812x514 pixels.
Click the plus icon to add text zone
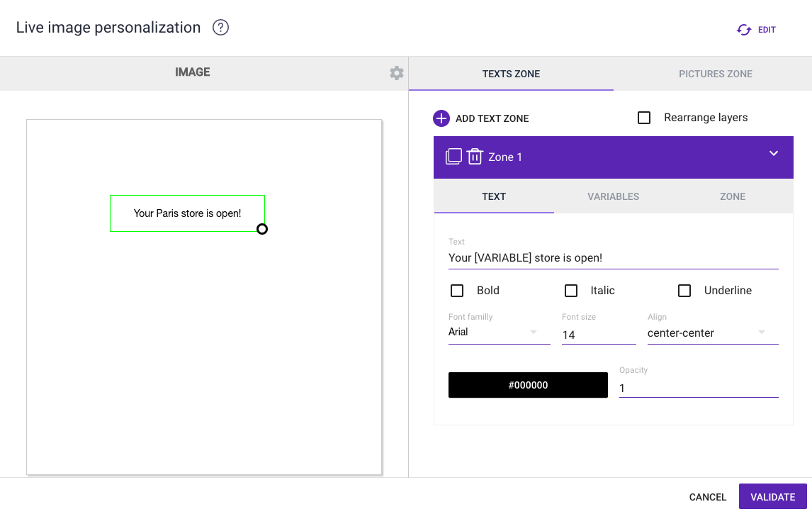click(x=441, y=118)
